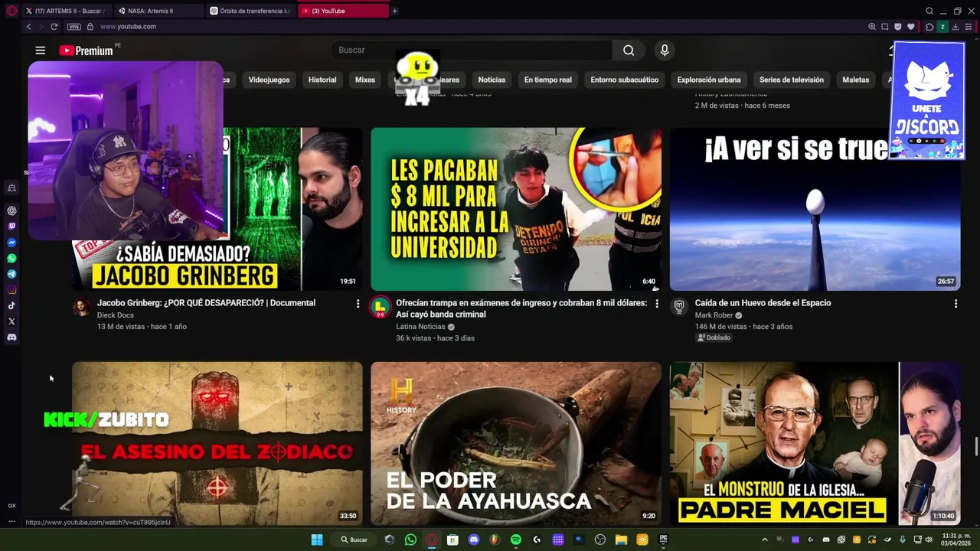Take a snapshot with capture icon

point(884,27)
